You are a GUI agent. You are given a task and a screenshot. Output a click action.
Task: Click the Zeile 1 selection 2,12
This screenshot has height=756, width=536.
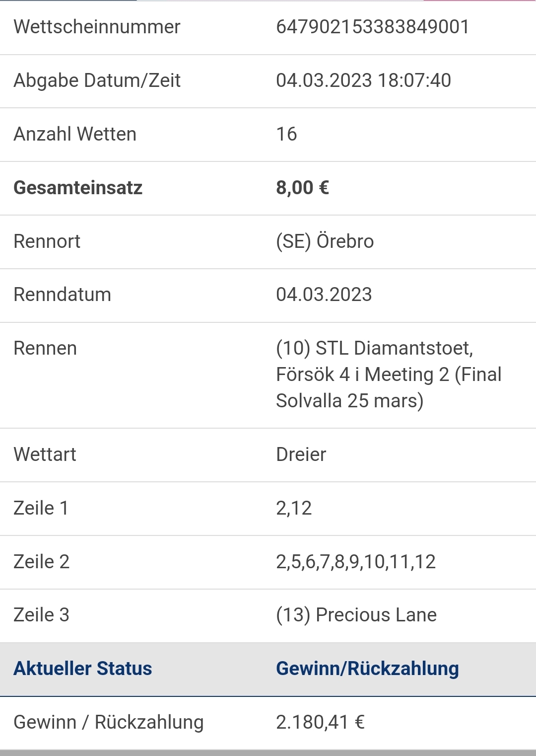(x=294, y=508)
